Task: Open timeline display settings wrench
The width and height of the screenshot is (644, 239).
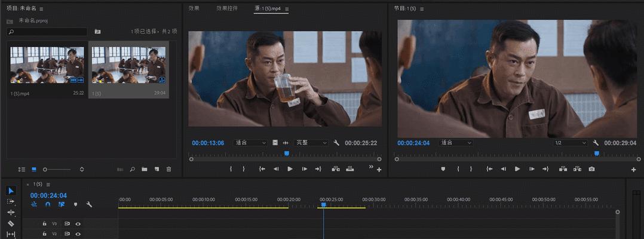Action: coord(89,204)
